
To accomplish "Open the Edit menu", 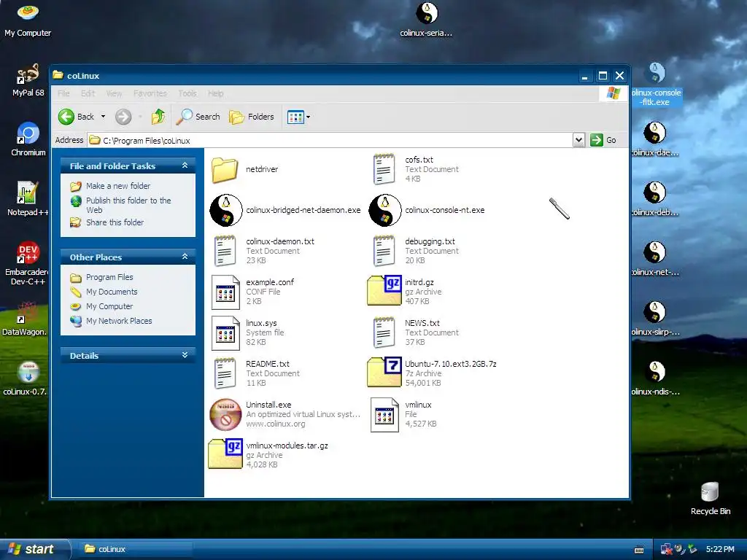I will click(x=88, y=93).
